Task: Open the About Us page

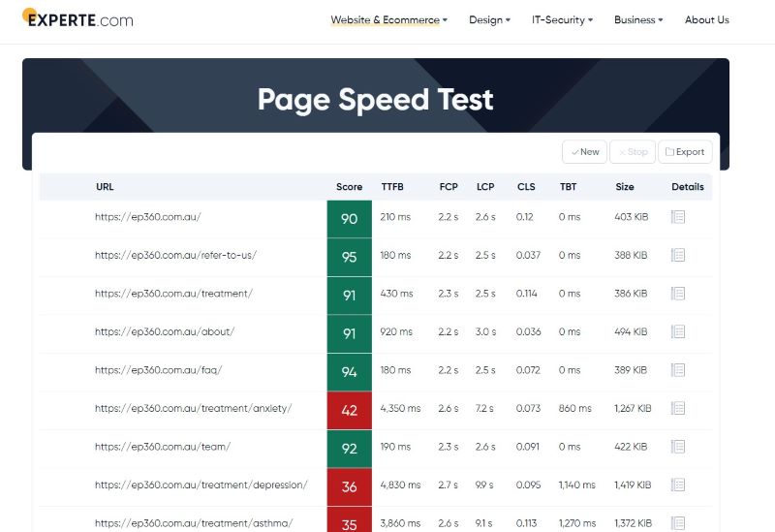Action: 707,20
